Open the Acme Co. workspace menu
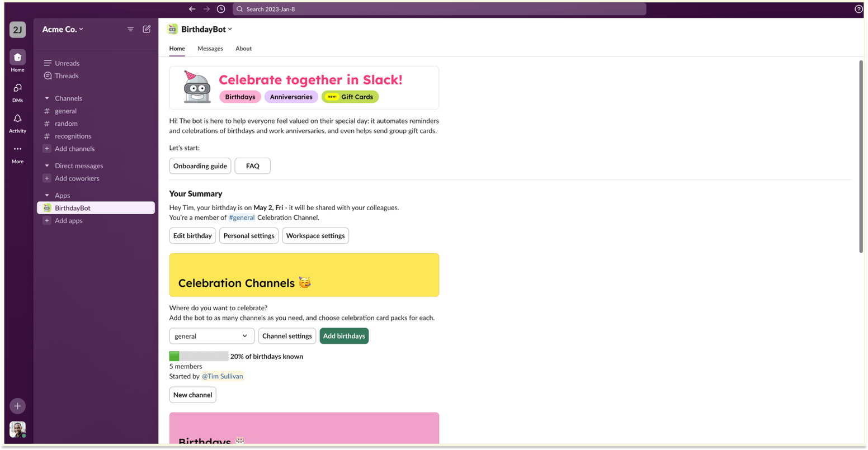Screen dimensions: 868x450 (63, 29)
